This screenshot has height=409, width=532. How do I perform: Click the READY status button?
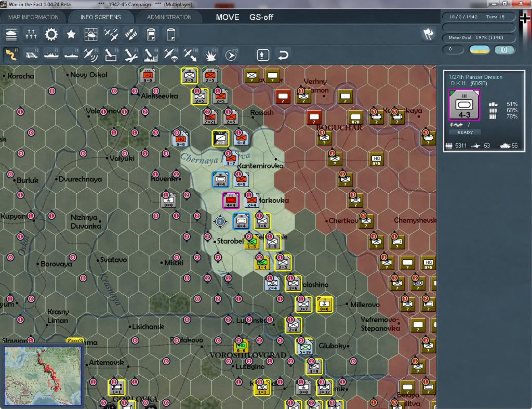tap(465, 133)
